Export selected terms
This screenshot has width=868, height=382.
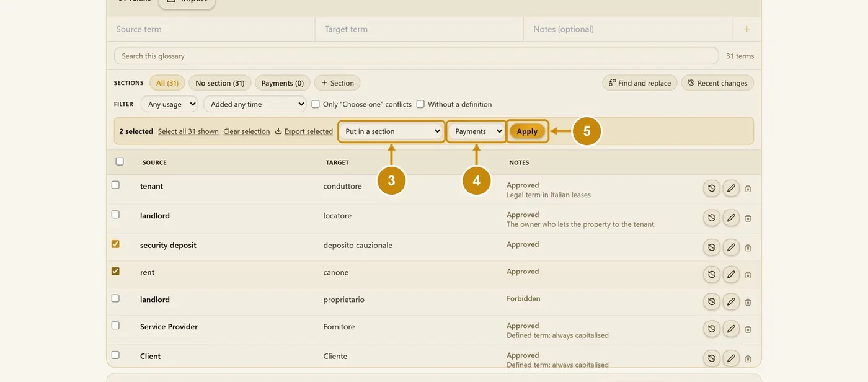coord(304,131)
